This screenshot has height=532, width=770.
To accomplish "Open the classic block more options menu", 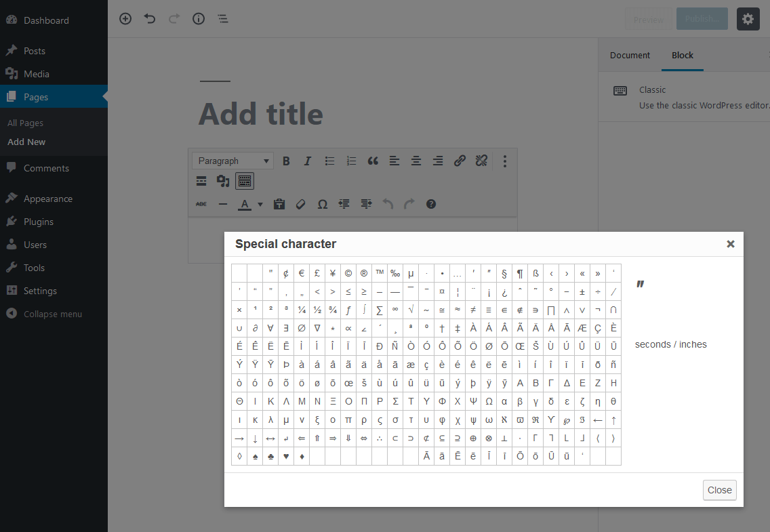I will (505, 161).
